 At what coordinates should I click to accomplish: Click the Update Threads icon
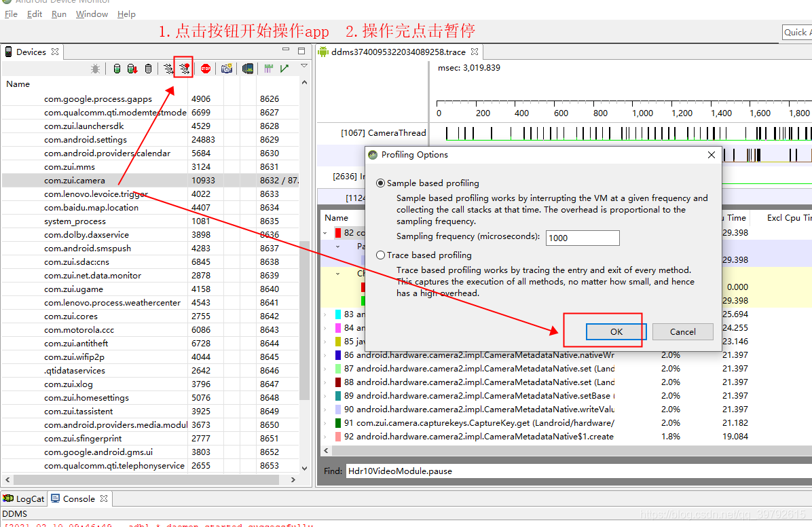[x=168, y=69]
